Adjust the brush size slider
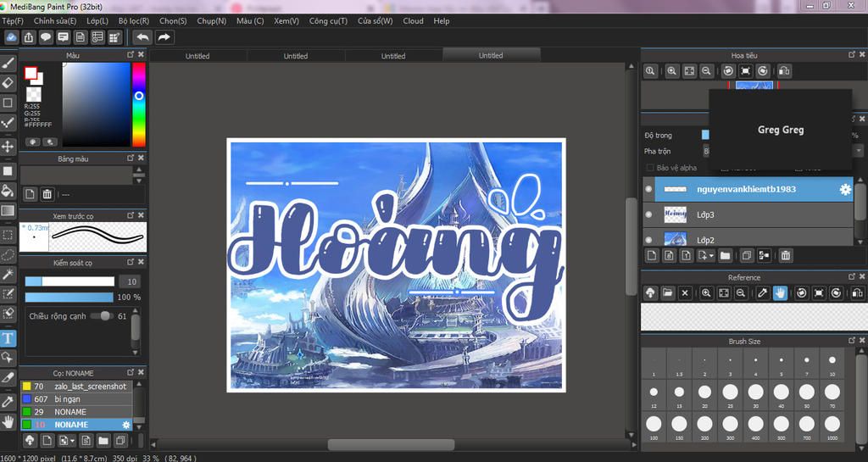 point(70,281)
